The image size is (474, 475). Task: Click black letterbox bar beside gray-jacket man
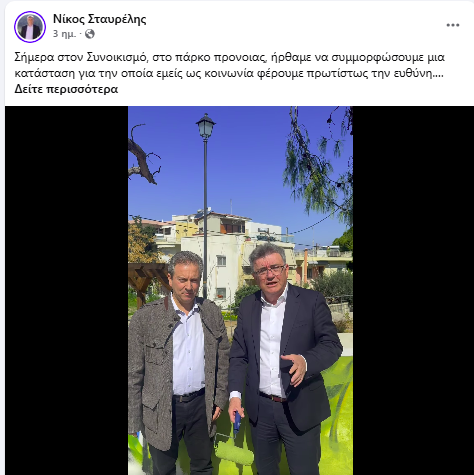[x=67, y=290]
